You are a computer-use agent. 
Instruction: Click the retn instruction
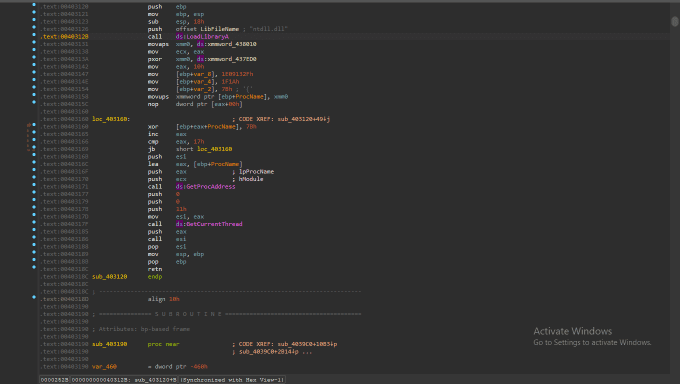click(155, 269)
